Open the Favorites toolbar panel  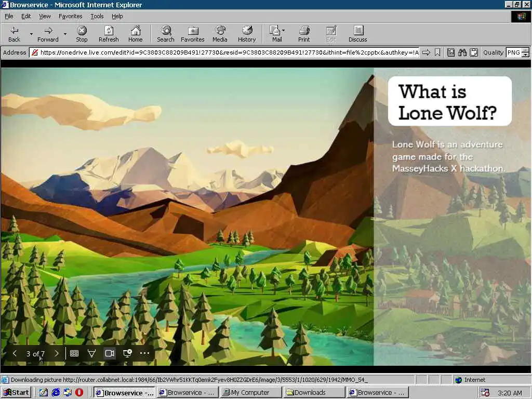click(x=193, y=34)
